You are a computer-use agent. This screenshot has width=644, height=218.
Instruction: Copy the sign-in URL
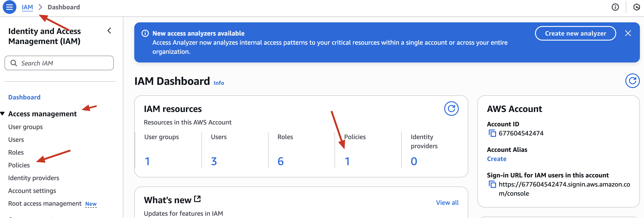coord(492,184)
